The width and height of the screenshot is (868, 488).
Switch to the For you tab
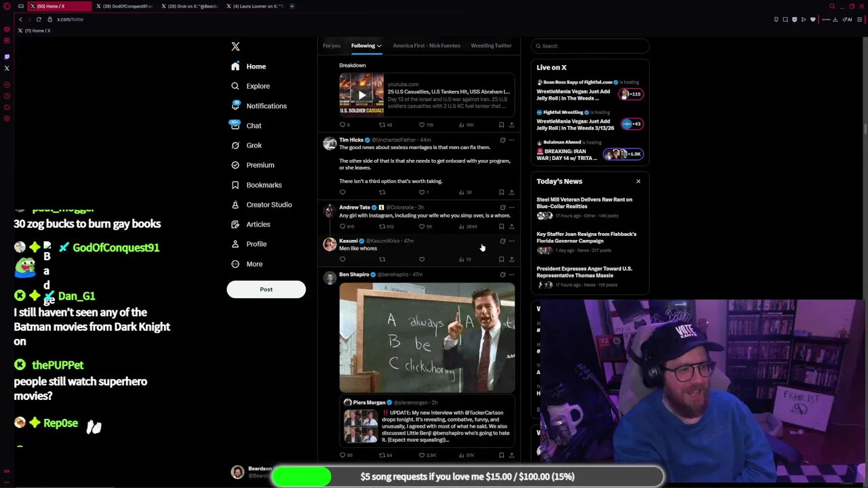click(332, 45)
